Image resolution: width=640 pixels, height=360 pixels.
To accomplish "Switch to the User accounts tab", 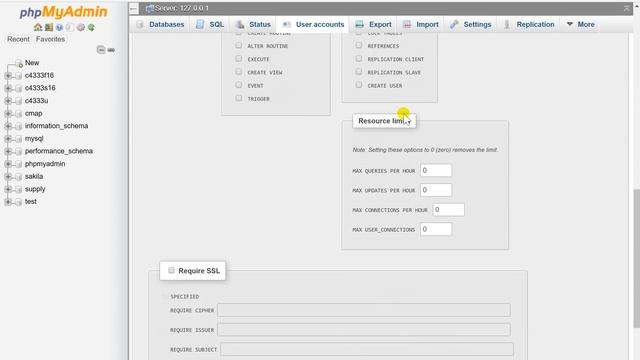I will (x=313, y=24).
